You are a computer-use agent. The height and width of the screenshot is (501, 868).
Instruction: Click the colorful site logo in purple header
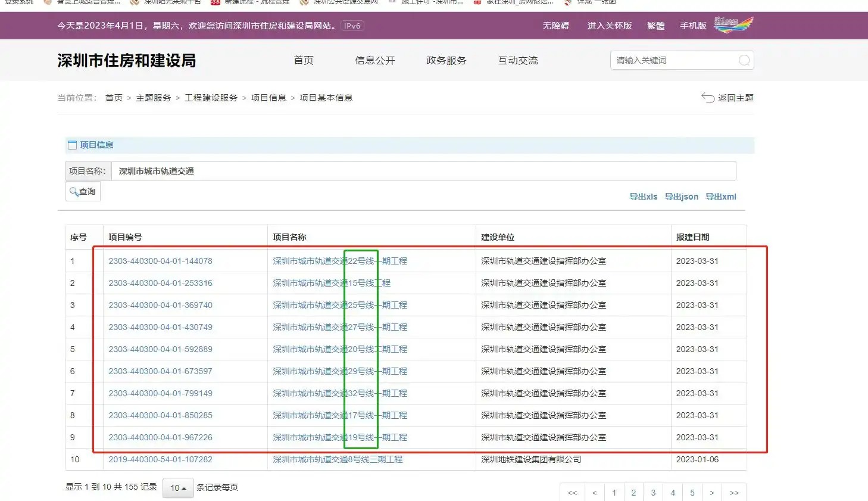[733, 25]
